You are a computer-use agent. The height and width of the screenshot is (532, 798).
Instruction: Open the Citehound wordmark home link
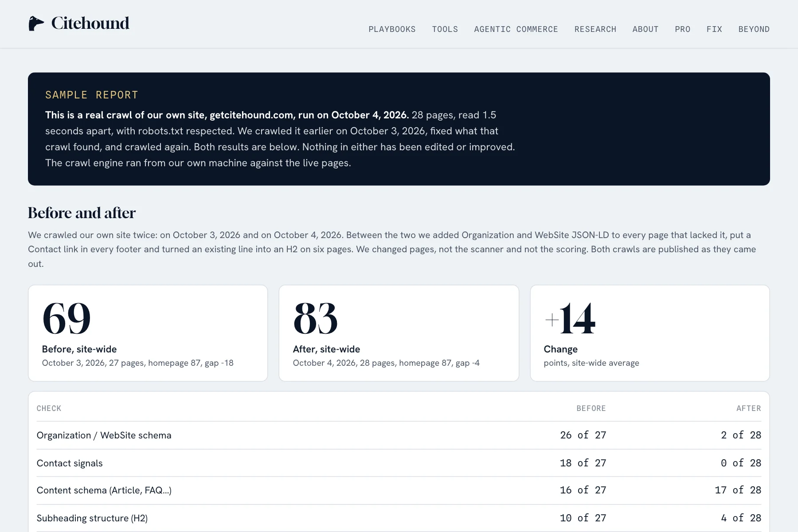(90, 23)
